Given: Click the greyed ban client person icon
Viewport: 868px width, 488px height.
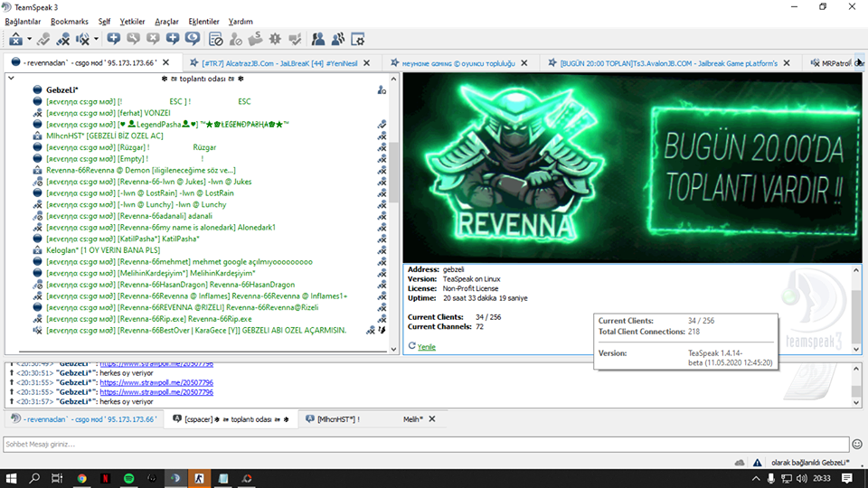Looking at the screenshot, I should click(236, 39).
